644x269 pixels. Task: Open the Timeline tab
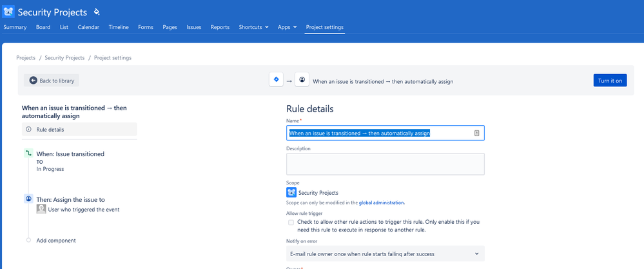[x=119, y=27]
